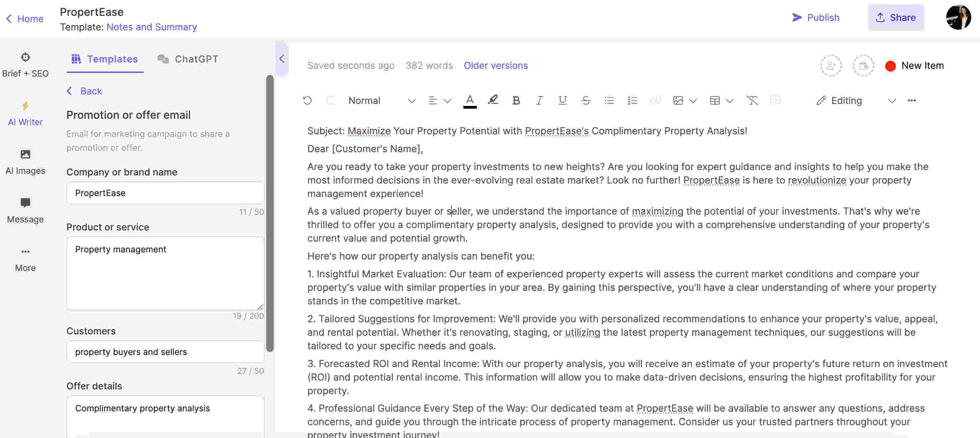Click the insert image icon
Image resolution: width=980 pixels, height=438 pixels.
(x=677, y=100)
